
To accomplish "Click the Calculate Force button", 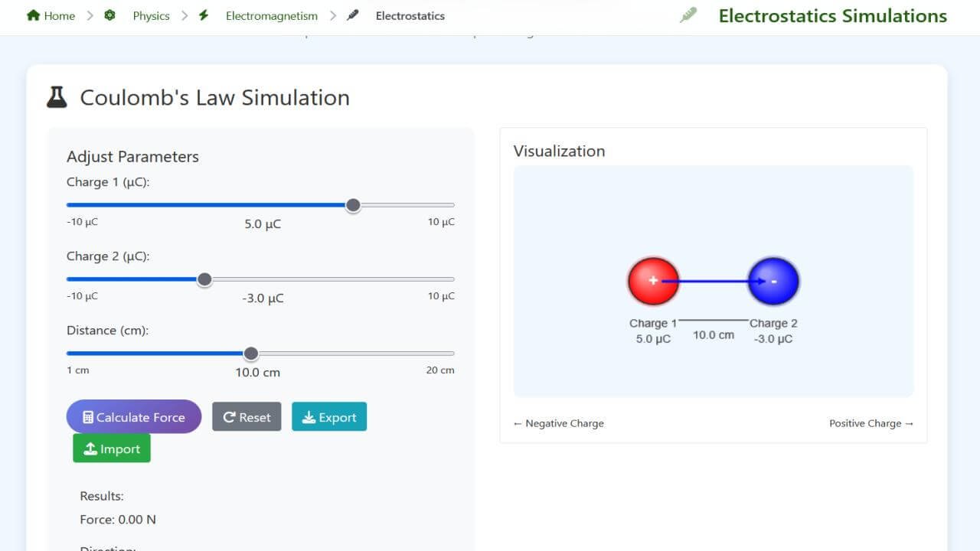I will click(134, 417).
